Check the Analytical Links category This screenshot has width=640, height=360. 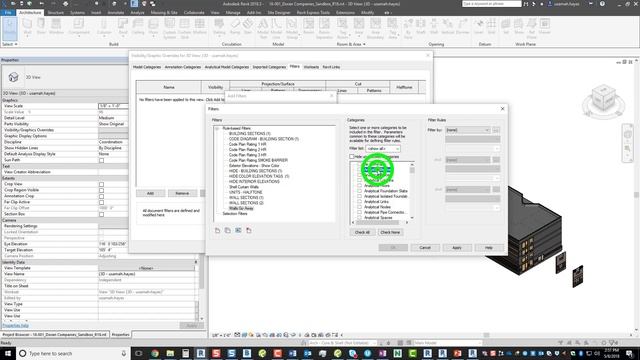pyautogui.click(x=360, y=202)
